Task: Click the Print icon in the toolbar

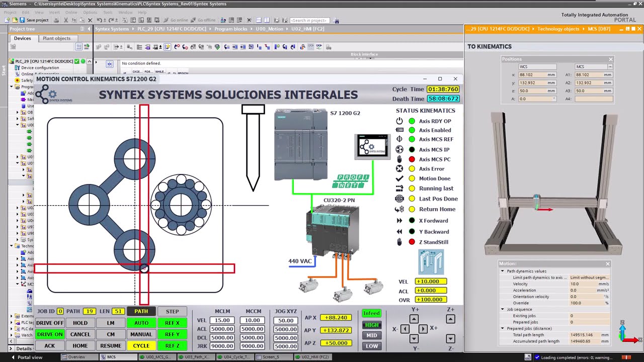Action: [x=56, y=20]
